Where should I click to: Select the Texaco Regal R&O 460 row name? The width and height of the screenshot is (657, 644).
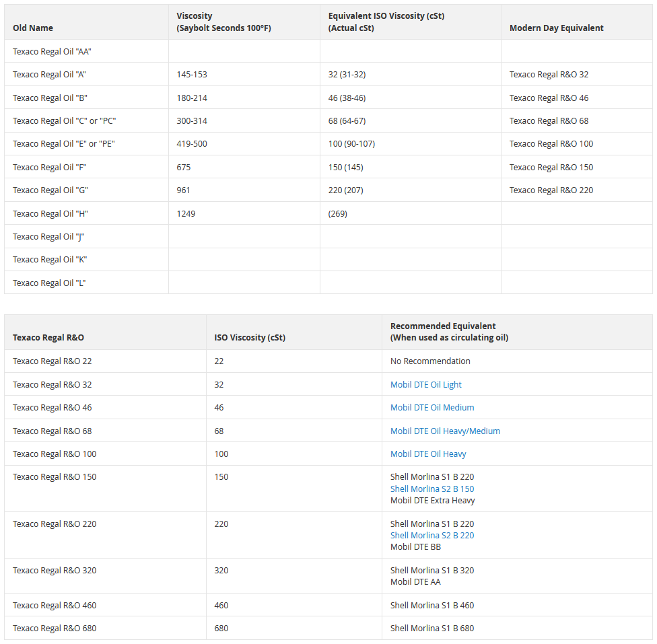pyautogui.click(x=105, y=605)
